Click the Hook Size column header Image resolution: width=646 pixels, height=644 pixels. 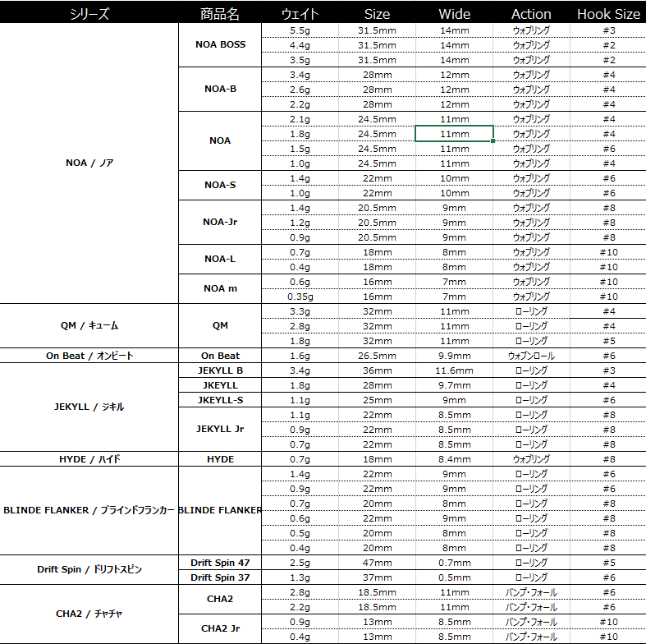(608, 14)
